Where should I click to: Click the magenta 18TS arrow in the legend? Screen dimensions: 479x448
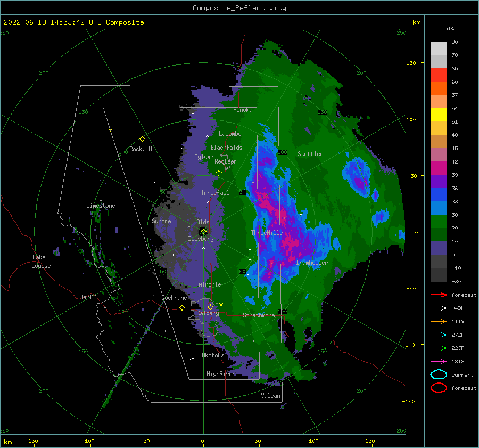click(439, 362)
